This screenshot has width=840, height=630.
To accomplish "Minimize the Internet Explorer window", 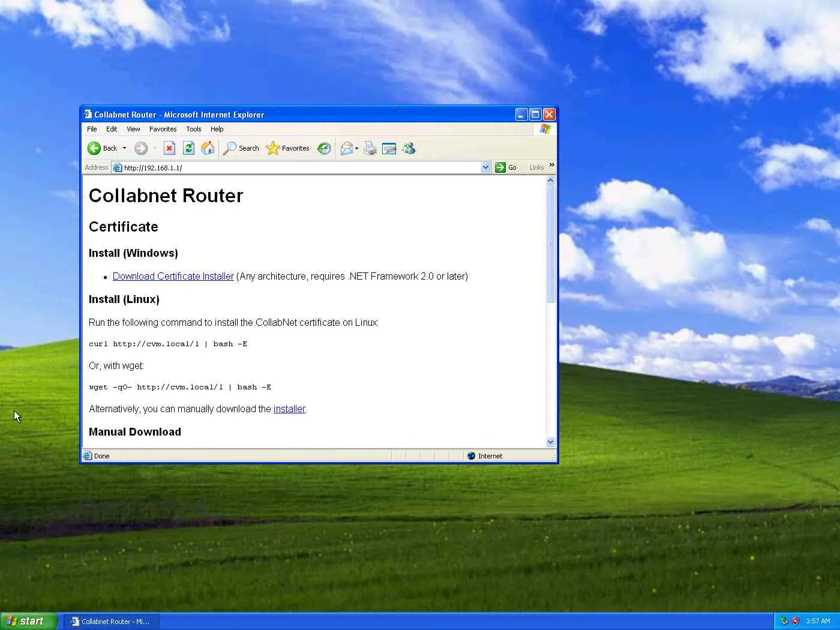I will 521,114.
